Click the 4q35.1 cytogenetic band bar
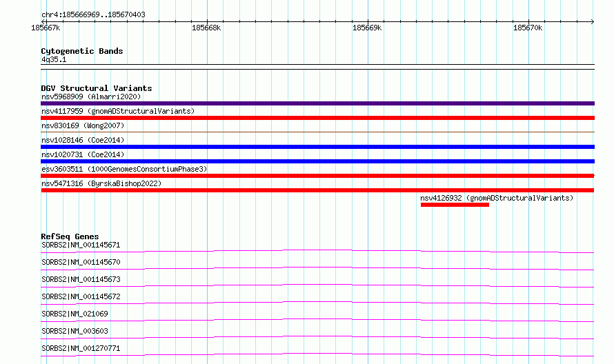614x364 pixels. 317,67
